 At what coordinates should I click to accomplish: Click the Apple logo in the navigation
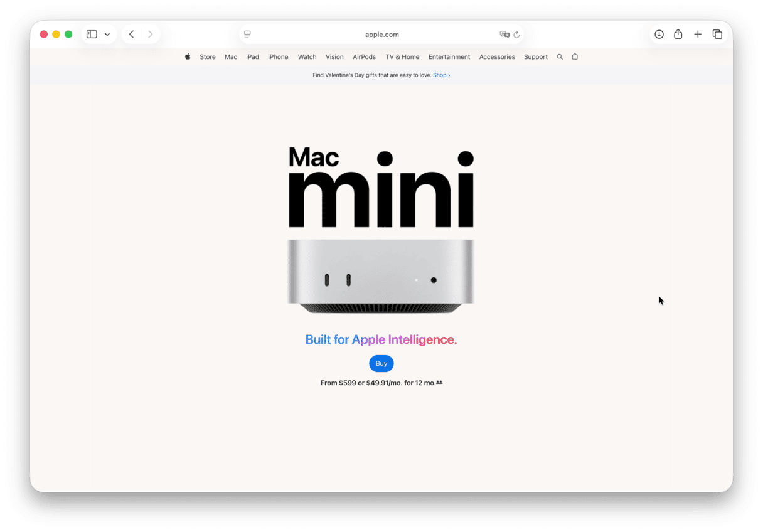(187, 56)
